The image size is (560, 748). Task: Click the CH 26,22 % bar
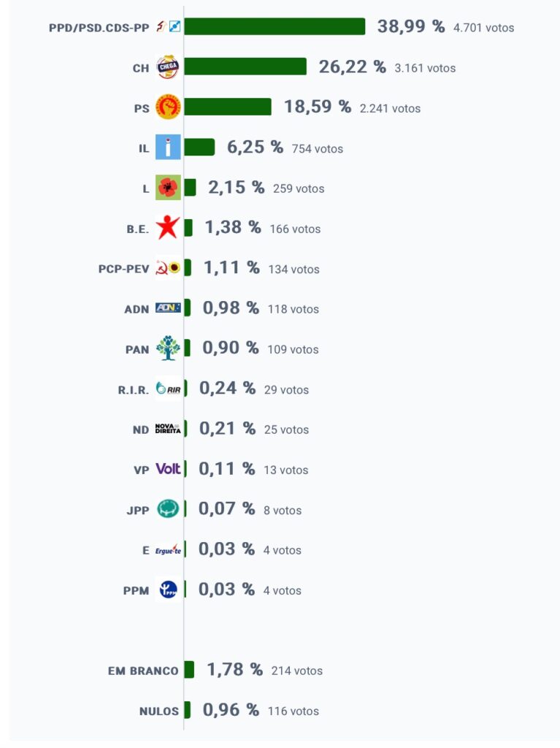245,66
